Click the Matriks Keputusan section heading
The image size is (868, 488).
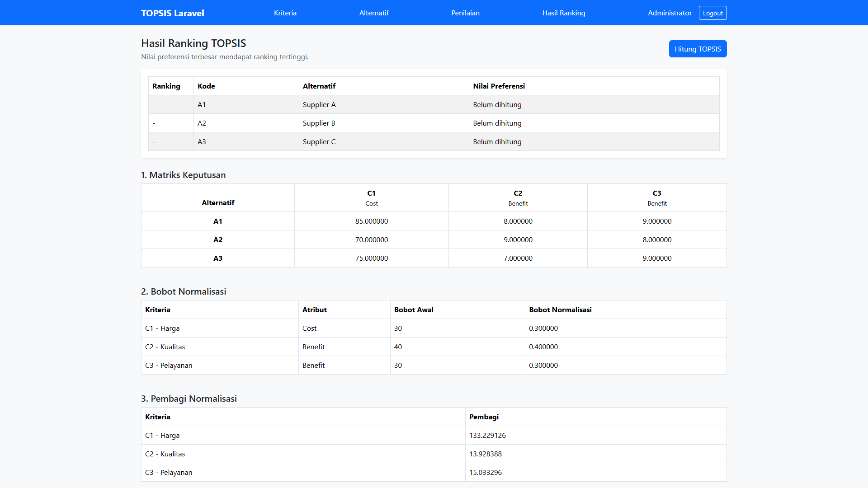pos(183,175)
